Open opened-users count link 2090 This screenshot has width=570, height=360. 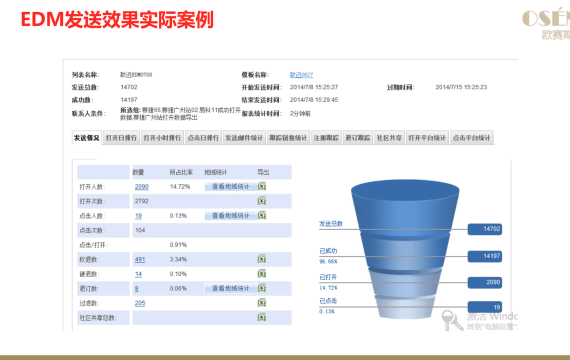pyautogui.click(x=141, y=187)
